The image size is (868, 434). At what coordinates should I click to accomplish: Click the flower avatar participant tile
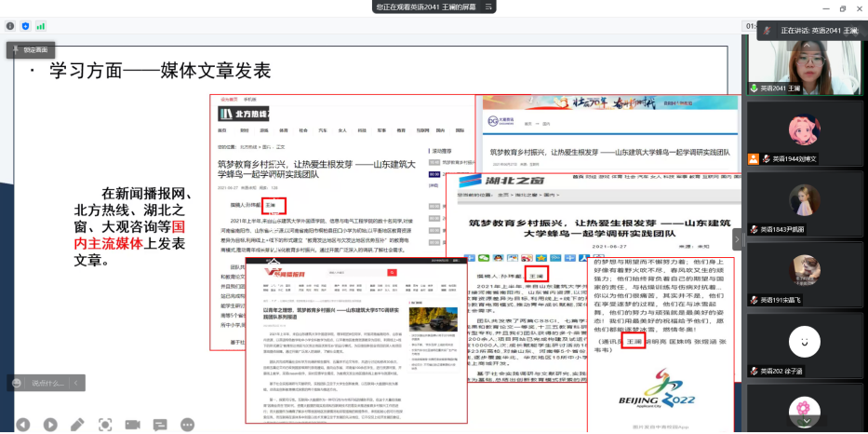click(805, 407)
